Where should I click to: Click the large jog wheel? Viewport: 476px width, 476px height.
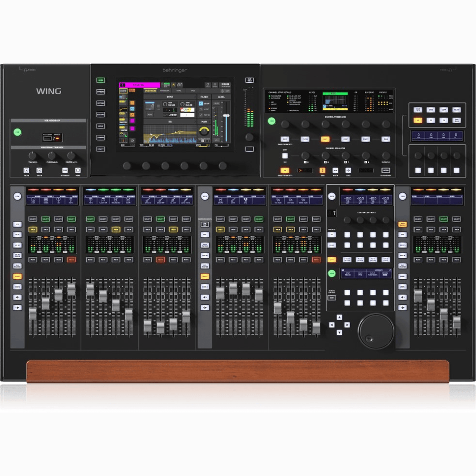[376, 331]
